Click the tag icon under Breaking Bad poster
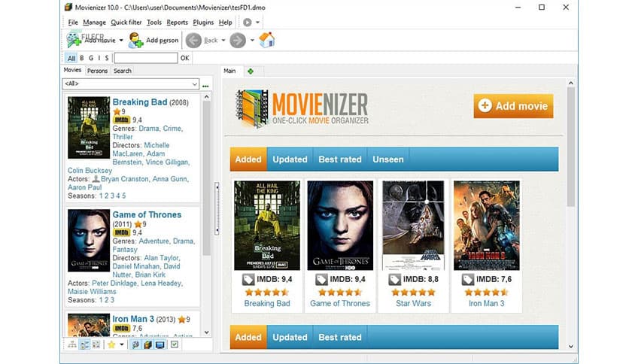Viewport: 629px width, 364px height. [x=248, y=280]
